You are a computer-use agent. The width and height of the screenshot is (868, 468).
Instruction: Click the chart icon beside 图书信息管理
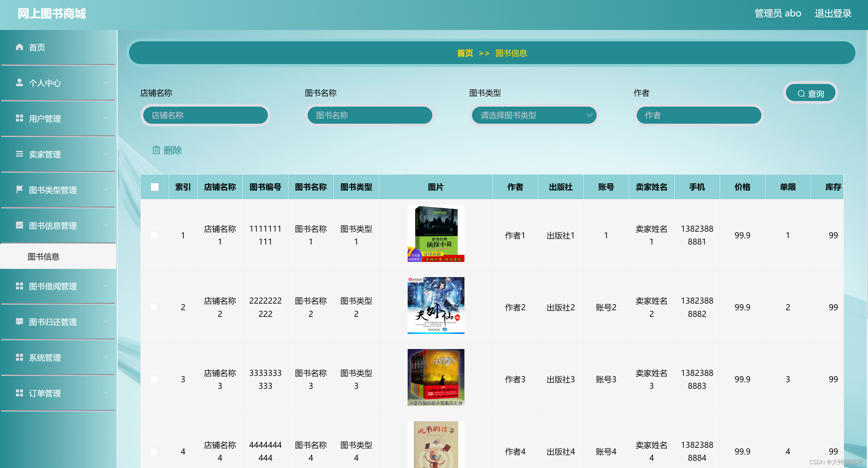coord(20,225)
